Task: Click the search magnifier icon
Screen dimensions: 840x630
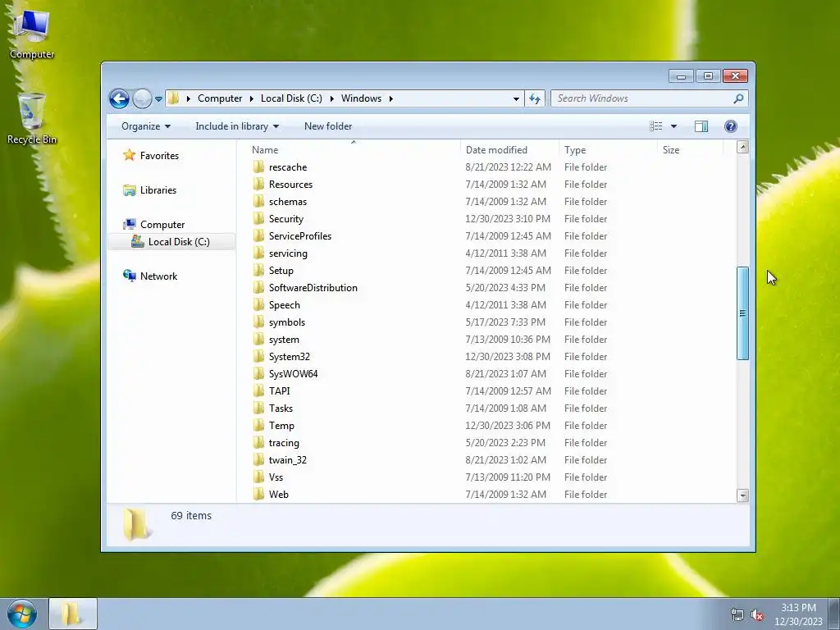Action: tap(738, 98)
